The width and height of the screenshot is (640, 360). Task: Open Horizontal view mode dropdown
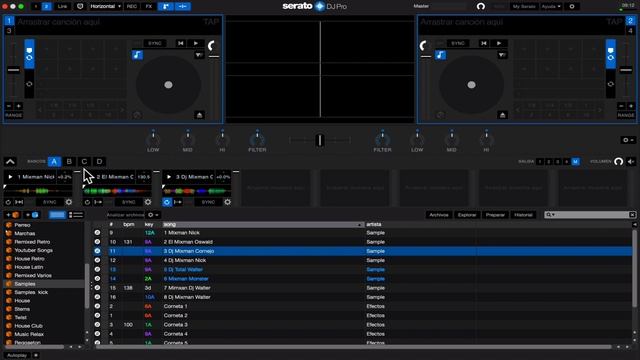(x=105, y=7)
